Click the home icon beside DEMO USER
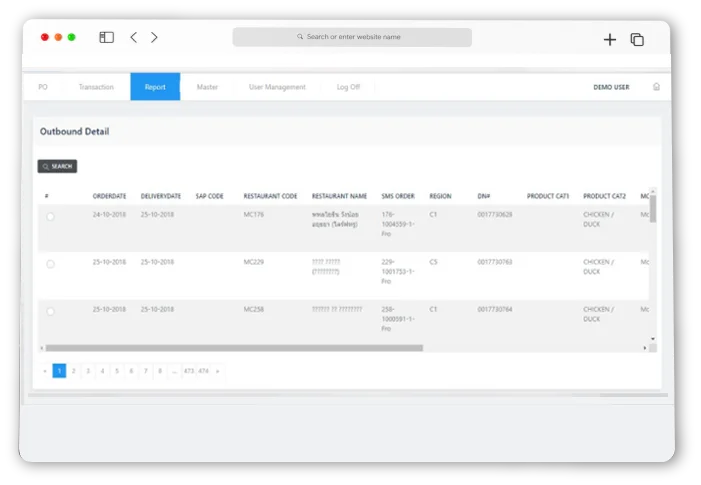The image size is (701, 485). point(656,87)
